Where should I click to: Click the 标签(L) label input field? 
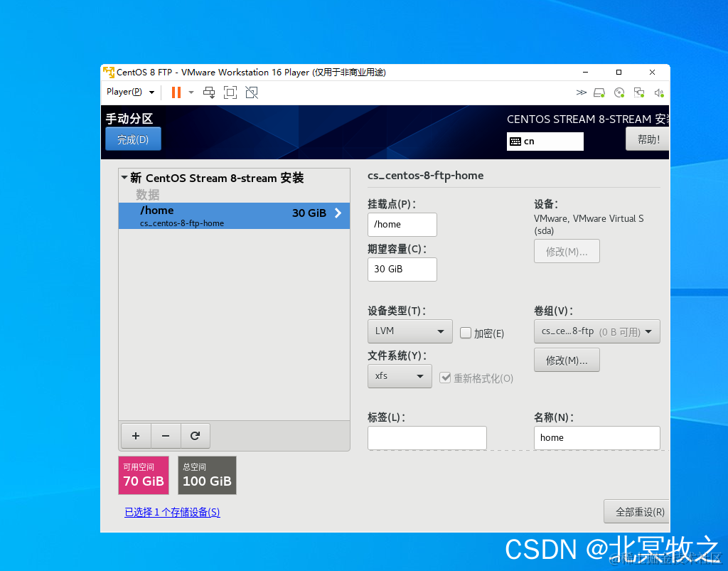(x=427, y=438)
